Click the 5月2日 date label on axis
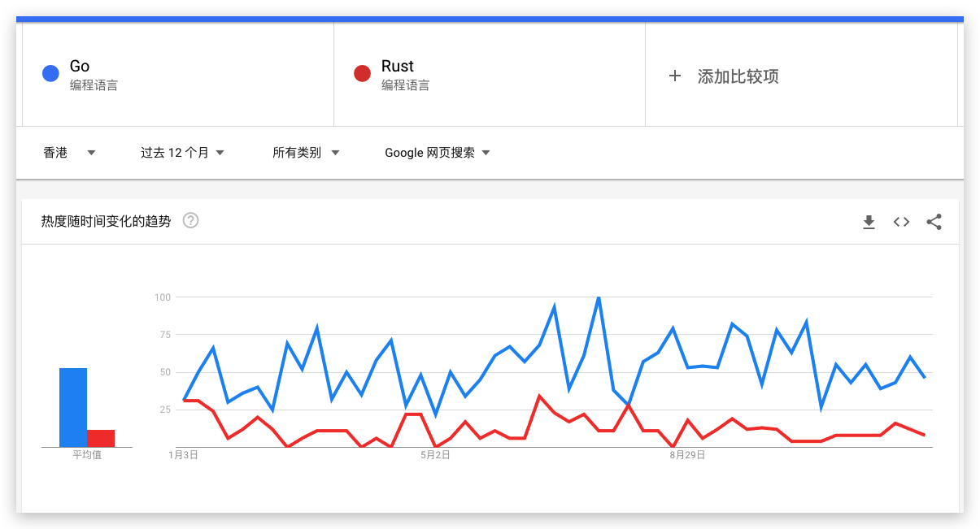 pos(435,455)
